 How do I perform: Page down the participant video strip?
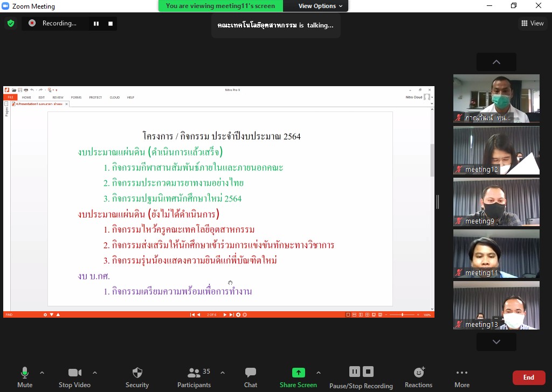[x=496, y=342]
